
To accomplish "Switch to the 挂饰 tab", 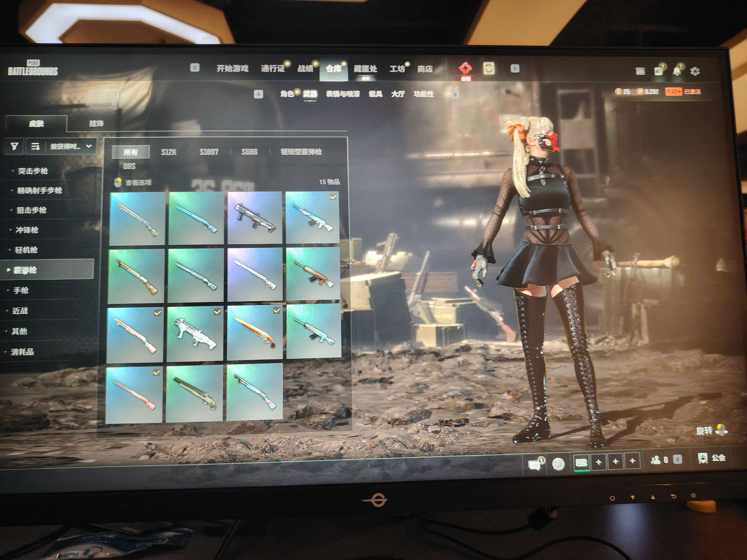I will [x=96, y=123].
